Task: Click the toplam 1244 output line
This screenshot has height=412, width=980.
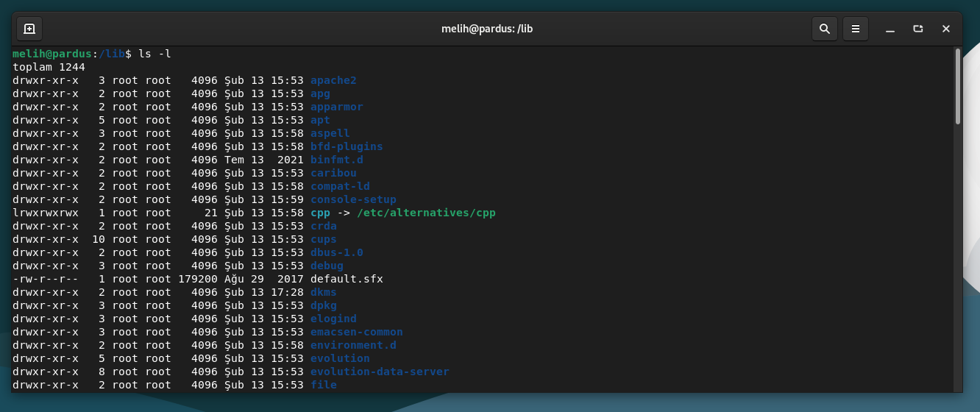Action: point(49,67)
